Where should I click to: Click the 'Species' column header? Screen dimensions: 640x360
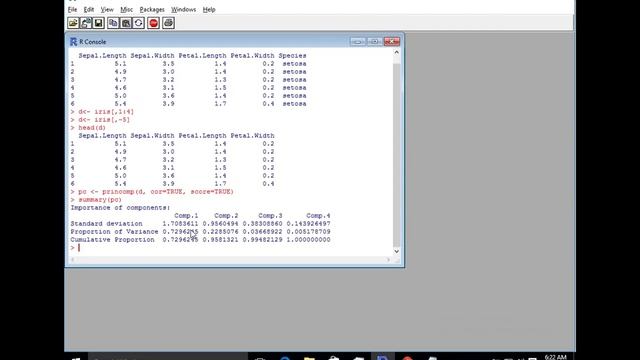[292, 56]
